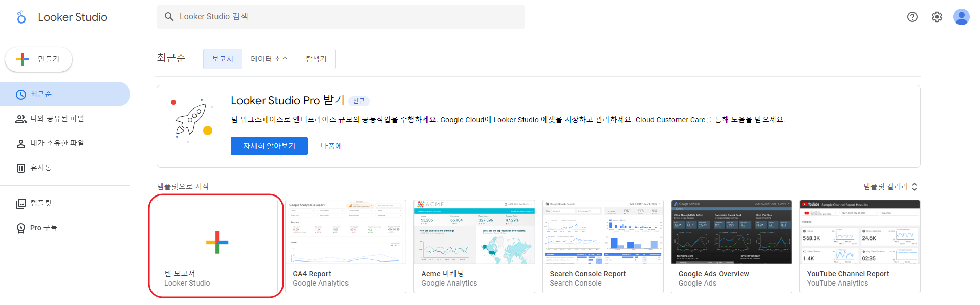This screenshot has height=305, width=980.
Task: Switch to the 탐색기 tab
Action: [x=316, y=59]
